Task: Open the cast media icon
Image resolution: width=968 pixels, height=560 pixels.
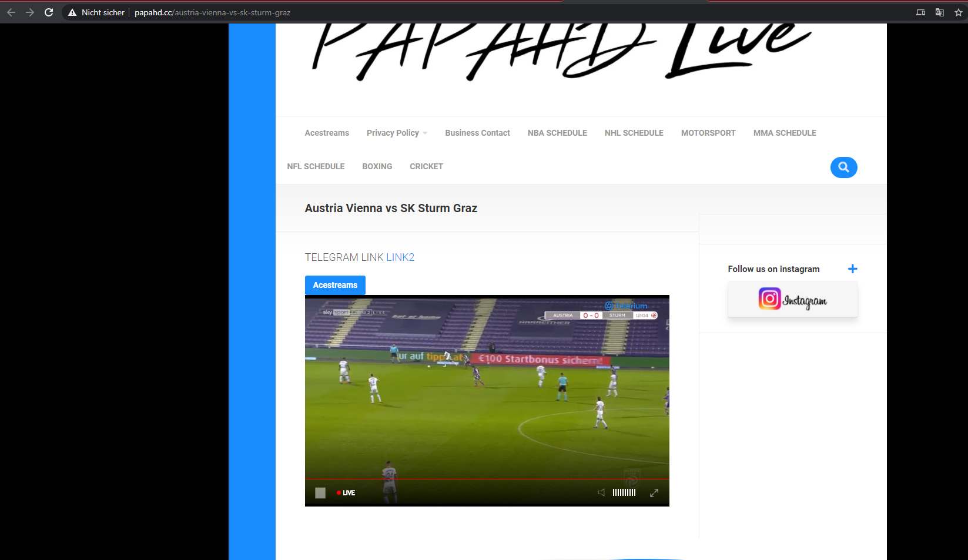Action: tap(920, 12)
